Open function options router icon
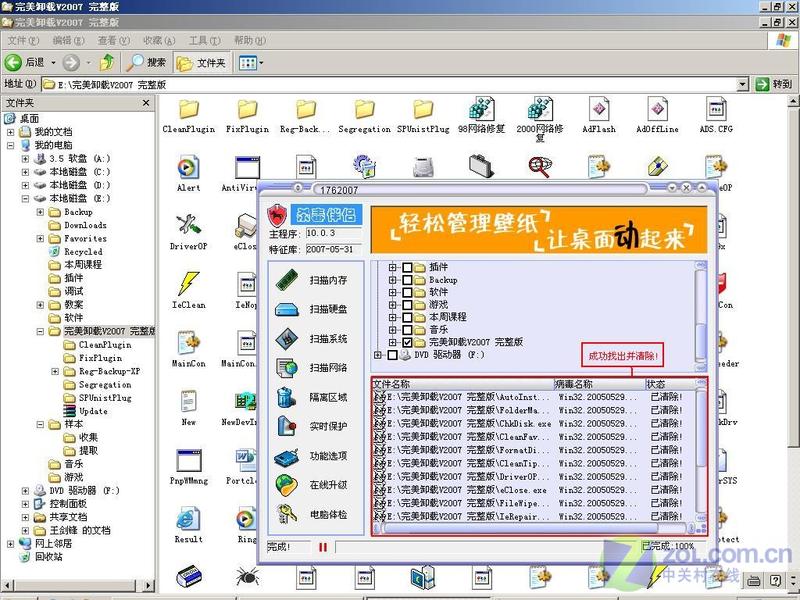This screenshot has height=600, width=800. pyautogui.click(x=287, y=457)
